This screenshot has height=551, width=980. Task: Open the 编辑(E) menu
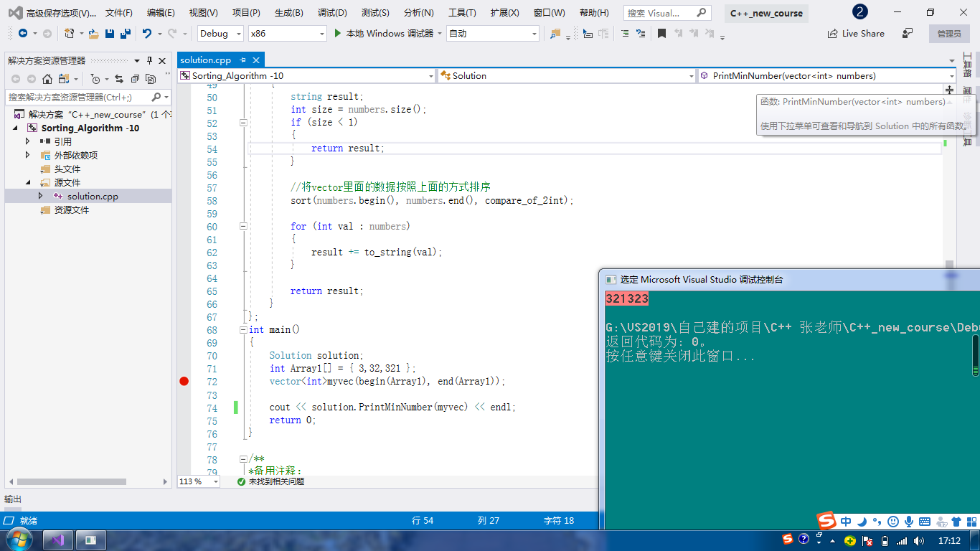tap(161, 13)
